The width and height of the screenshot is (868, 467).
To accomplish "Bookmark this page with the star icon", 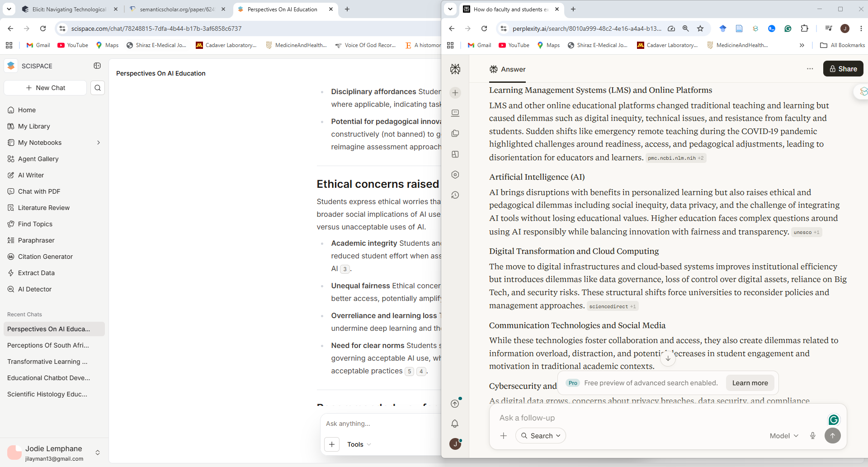I will [700, 29].
